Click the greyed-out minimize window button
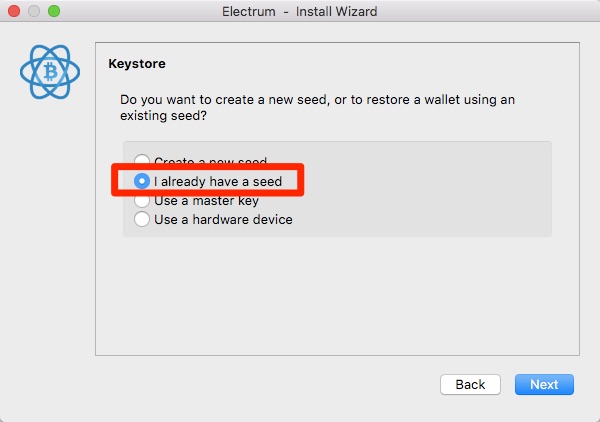 (x=34, y=11)
